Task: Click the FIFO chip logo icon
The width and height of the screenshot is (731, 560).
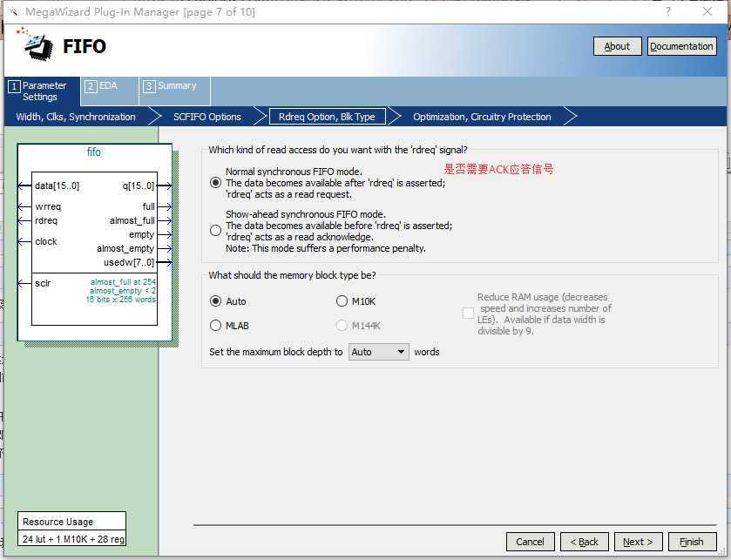Action: [35, 44]
